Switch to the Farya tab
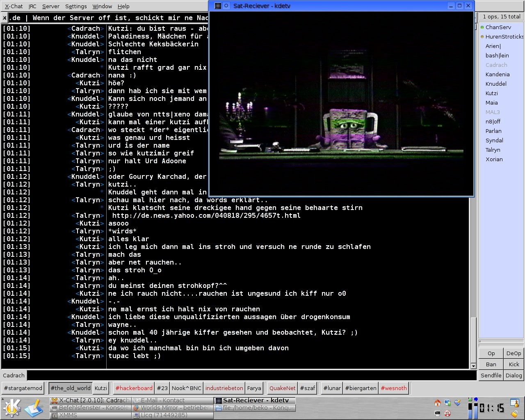The height and width of the screenshot is (420, 525). pyautogui.click(x=254, y=388)
